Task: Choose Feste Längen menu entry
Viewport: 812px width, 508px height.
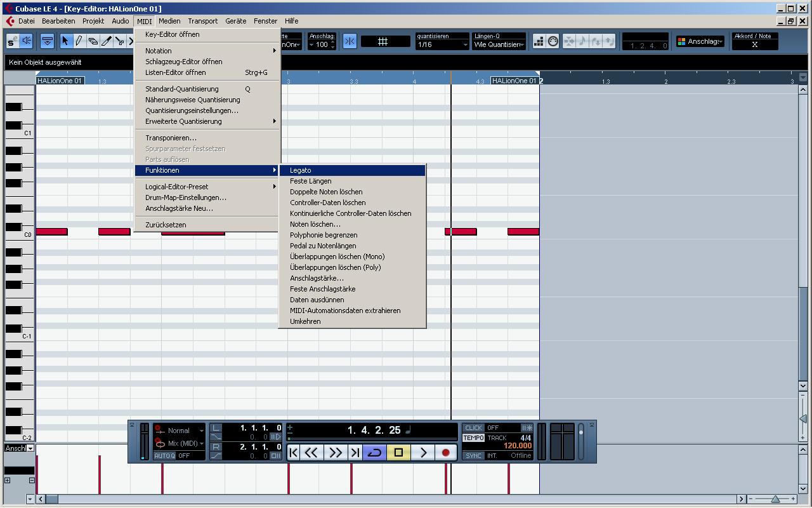Action: (x=353, y=181)
